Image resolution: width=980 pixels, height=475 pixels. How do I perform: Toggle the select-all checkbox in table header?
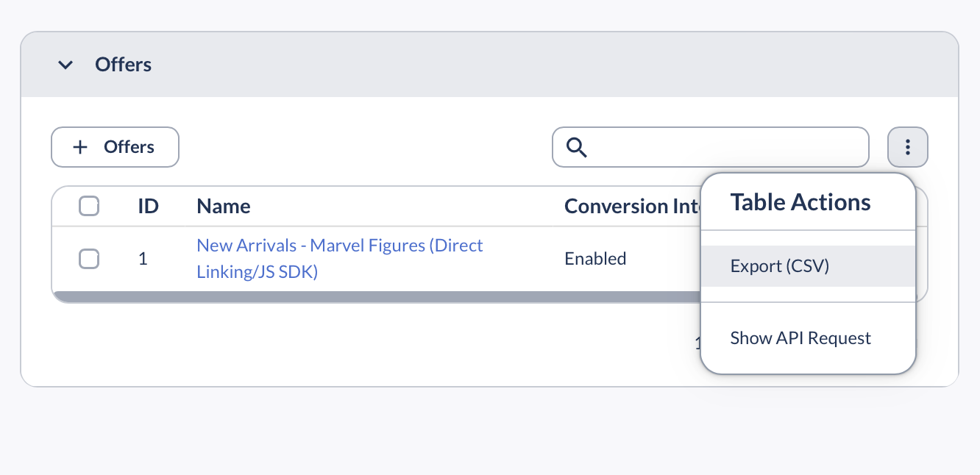89,207
